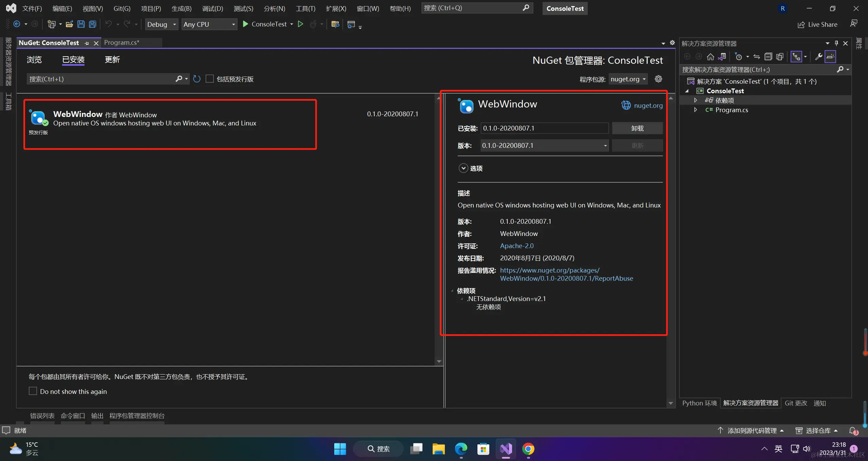This screenshot has height=461, width=868.
Task: Click Start Without Debugging green outline arrow
Action: pos(300,24)
